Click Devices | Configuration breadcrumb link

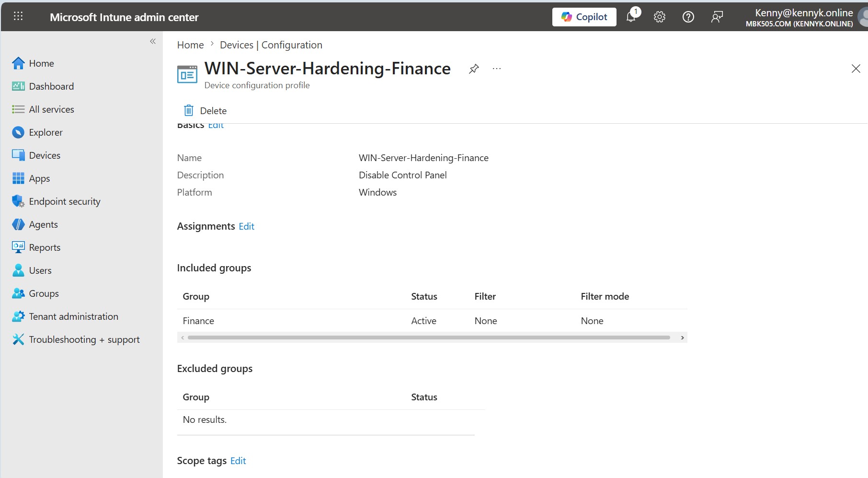pos(271,45)
